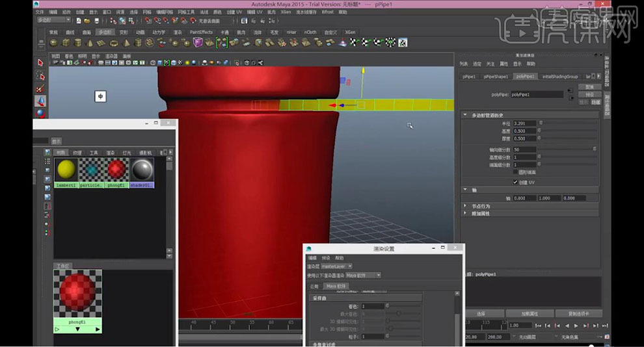This screenshot has height=347, width=644.
Task: Click the top icon in Hypershade side column
Action: (x=47, y=153)
